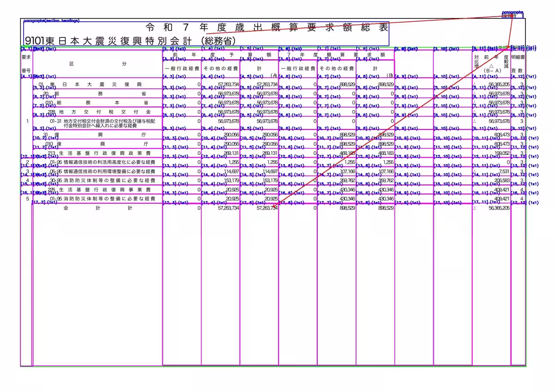Select the 56,365,205 value in total row
This screenshot has width=555, height=392.
pyautogui.click(x=499, y=208)
